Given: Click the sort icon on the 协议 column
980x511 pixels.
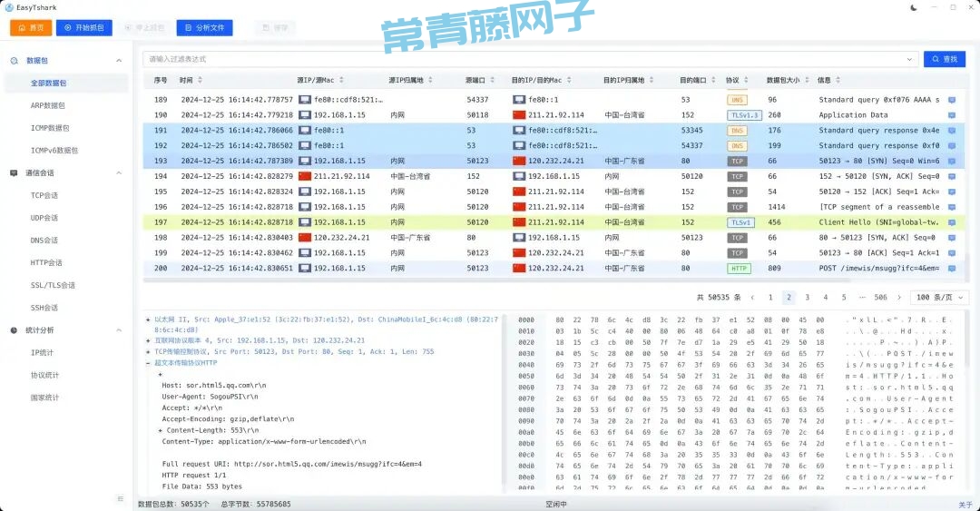Looking at the screenshot, I should click(x=745, y=81).
